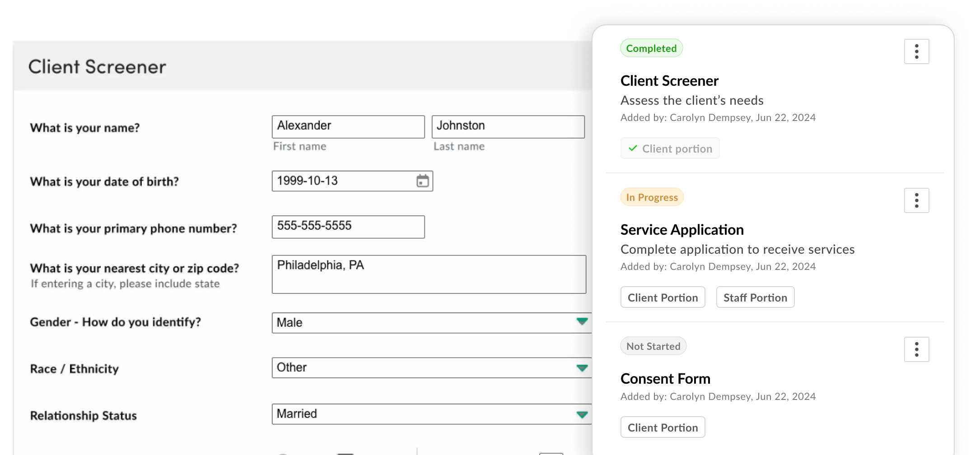This screenshot has width=980, height=455.
Task: Click the In Progress status badge
Action: (652, 197)
